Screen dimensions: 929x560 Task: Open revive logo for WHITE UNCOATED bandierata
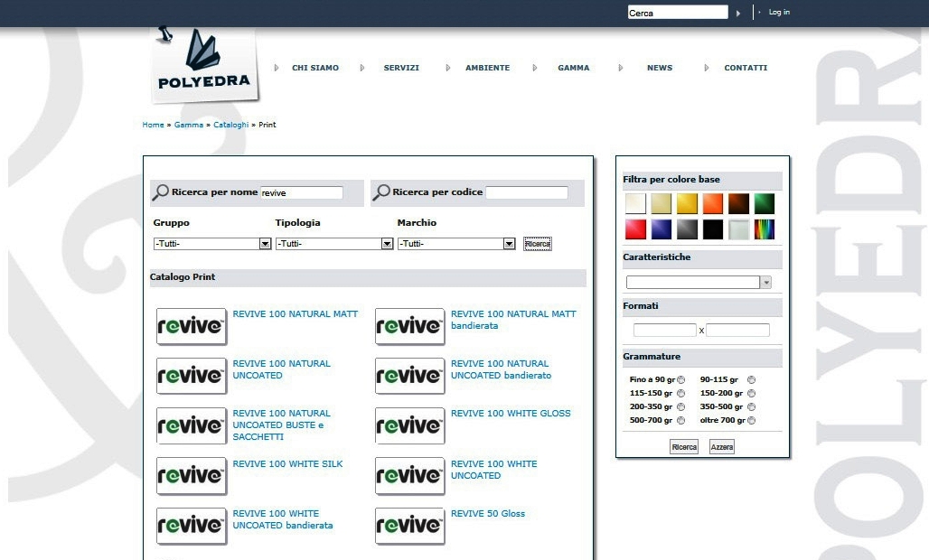tap(192, 526)
